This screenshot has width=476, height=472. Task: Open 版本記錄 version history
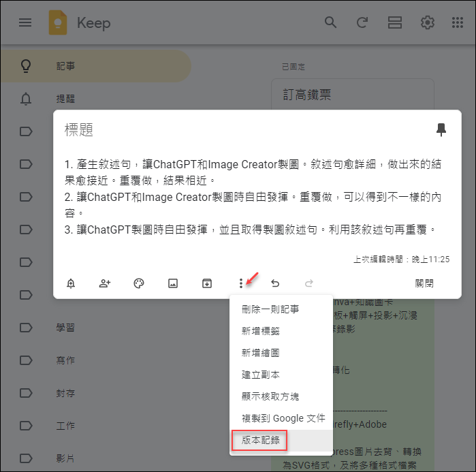[x=281, y=440]
